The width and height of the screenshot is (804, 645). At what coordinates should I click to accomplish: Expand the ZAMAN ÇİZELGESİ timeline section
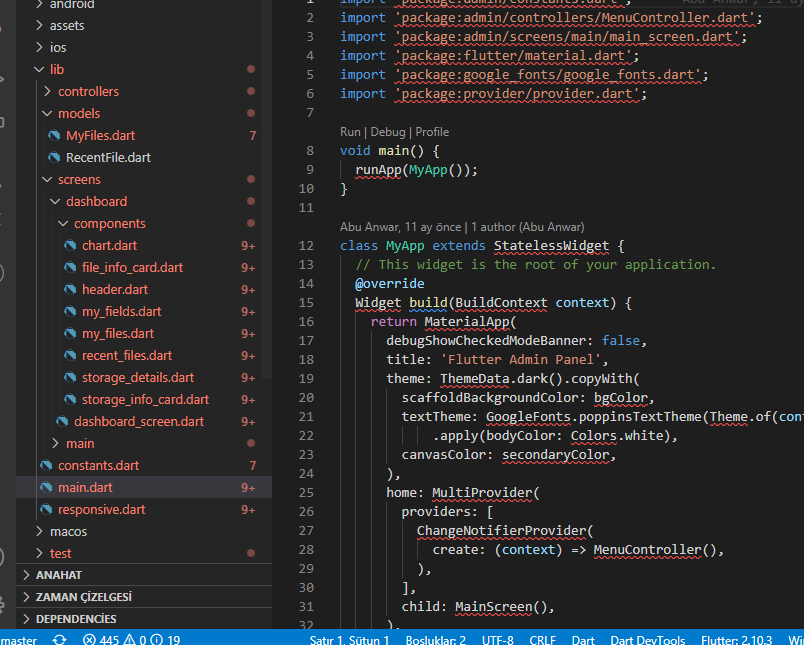[83, 597]
